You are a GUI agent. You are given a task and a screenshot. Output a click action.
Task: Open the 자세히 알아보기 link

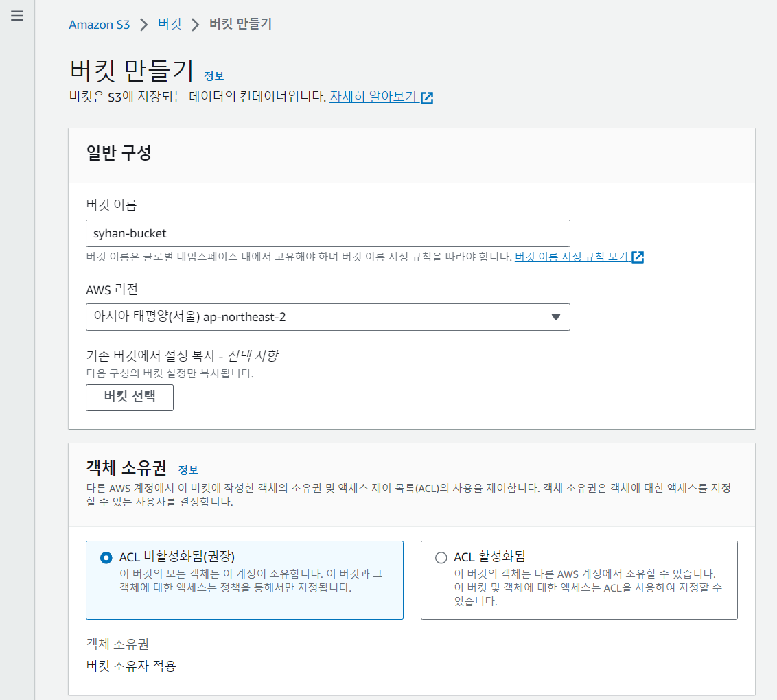coord(373,96)
